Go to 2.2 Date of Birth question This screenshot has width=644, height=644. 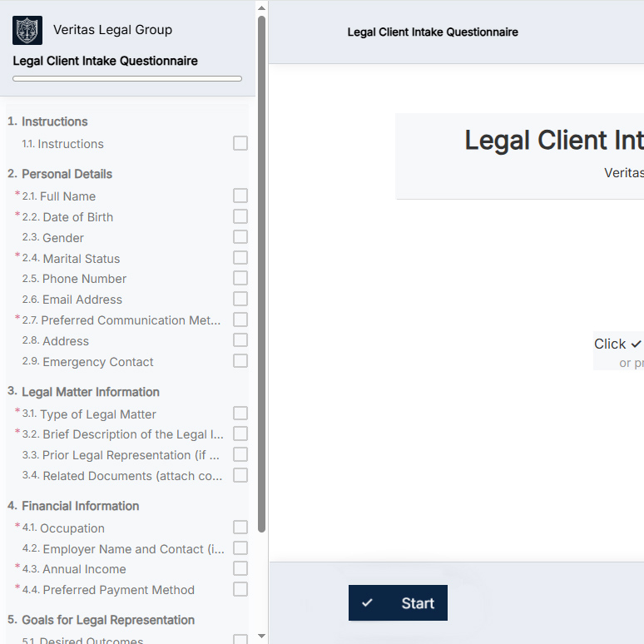67,217
